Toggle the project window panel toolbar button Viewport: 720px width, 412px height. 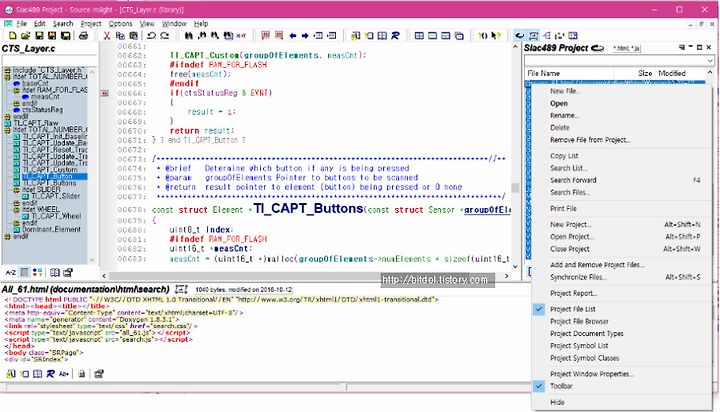(520, 35)
